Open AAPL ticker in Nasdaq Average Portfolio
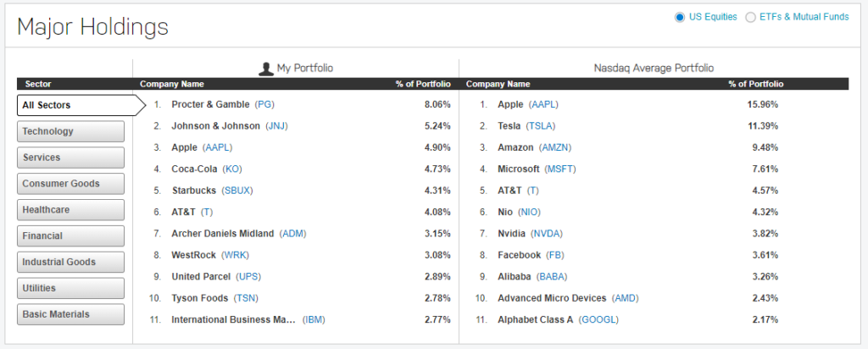The height and width of the screenshot is (349, 868). click(x=543, y=104)
